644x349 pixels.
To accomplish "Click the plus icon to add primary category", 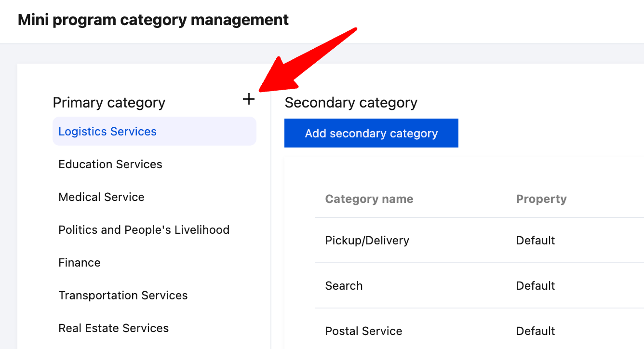I will coord(248,99).
